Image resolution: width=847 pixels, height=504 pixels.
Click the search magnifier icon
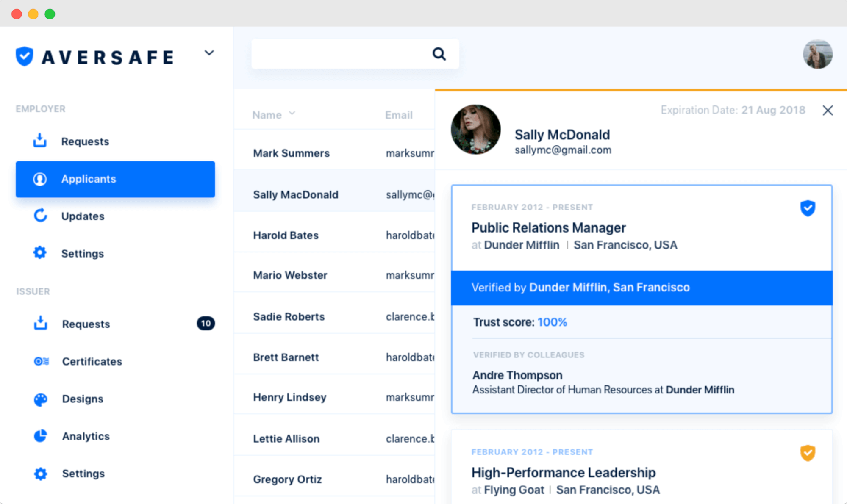[439, 54]
